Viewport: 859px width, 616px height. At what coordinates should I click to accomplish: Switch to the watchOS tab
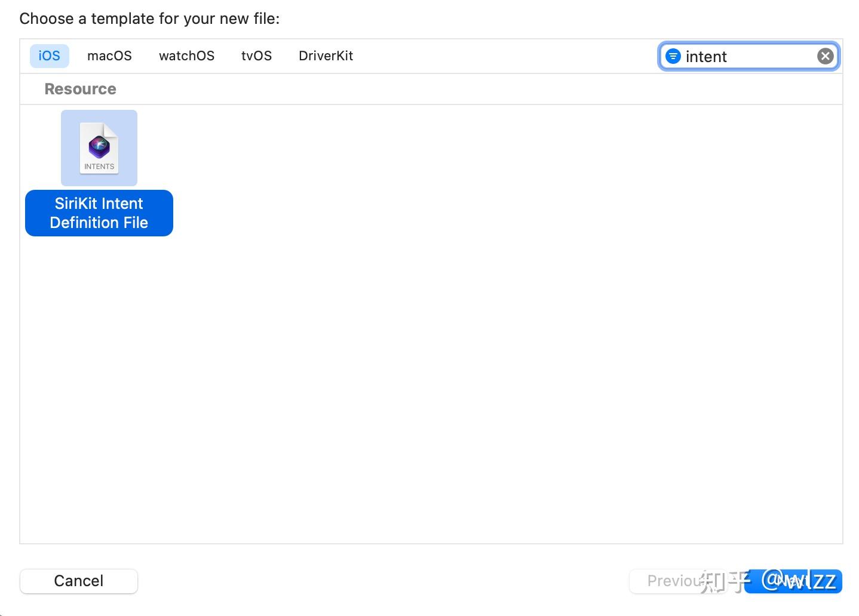[x=186, y=56]
